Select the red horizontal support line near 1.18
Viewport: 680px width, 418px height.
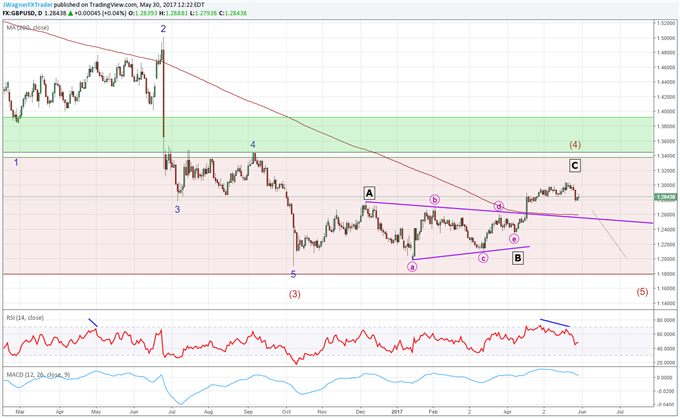pos(327,274)
